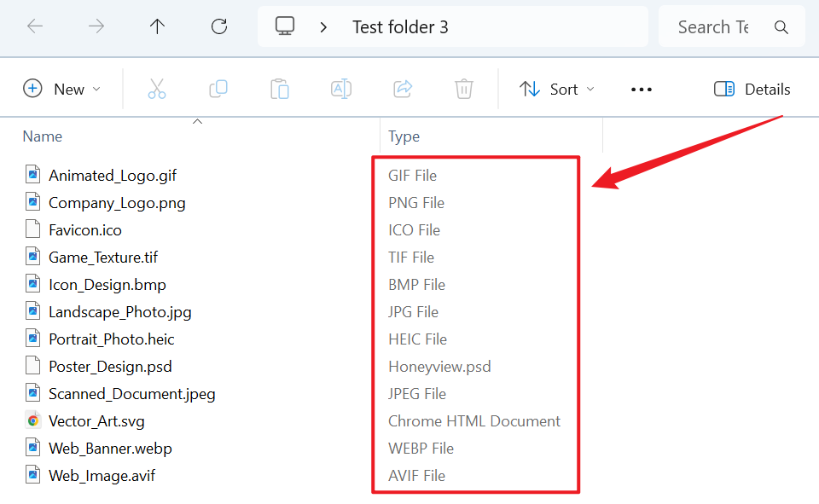Click the JPEG File type cell
Viewport: 819px width, 504px height.
click(417, 394)
